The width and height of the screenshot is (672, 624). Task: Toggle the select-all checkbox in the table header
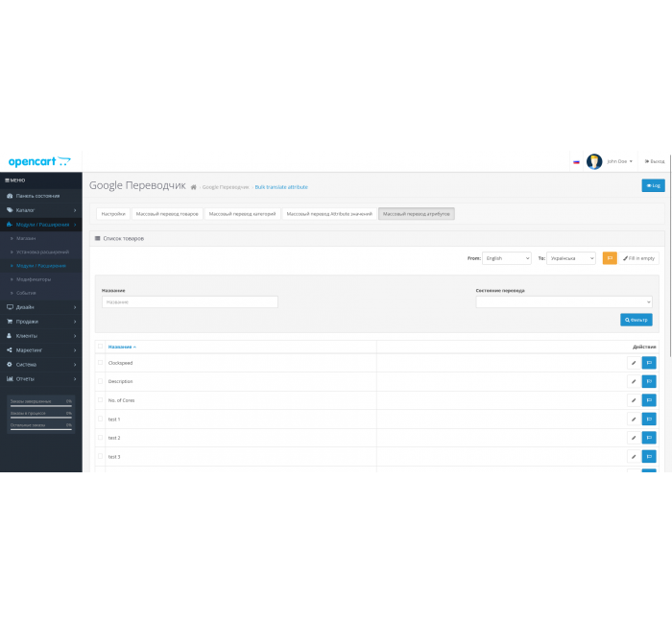pyautogui.click(x=100, y=347)
